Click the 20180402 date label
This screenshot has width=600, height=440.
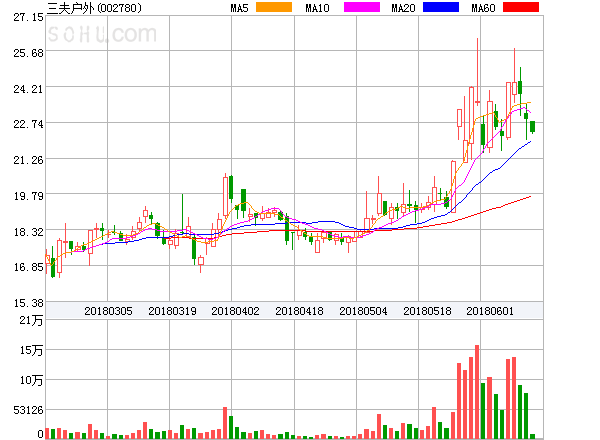(x=235, y=311)
